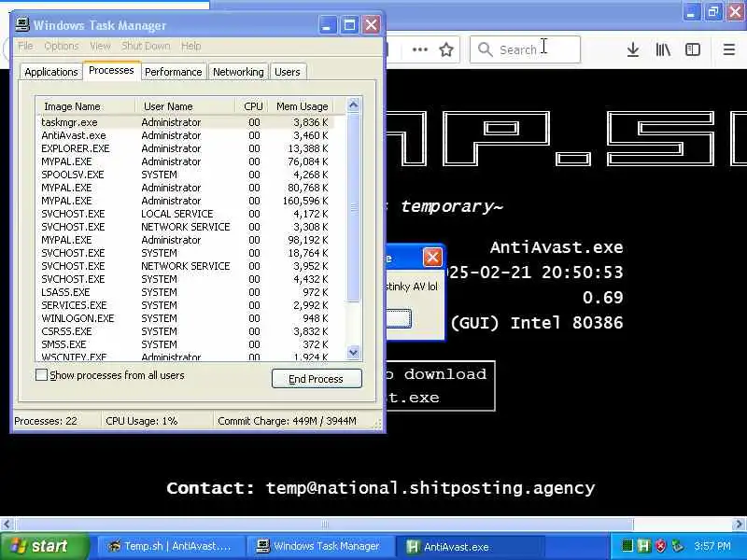Switch to the Applications tab
The height and width of the screenshot is (560, 747).
pyautogui.click(x=51, y=72)
